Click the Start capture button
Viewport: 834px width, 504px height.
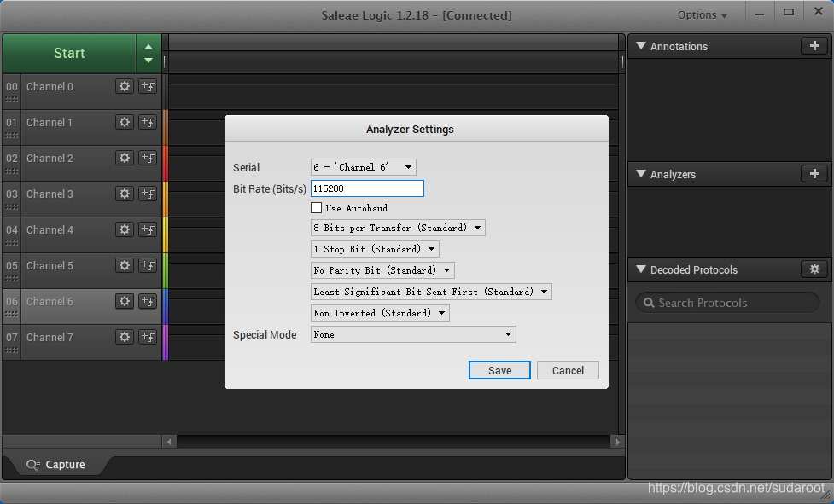(x=69, y=54)
